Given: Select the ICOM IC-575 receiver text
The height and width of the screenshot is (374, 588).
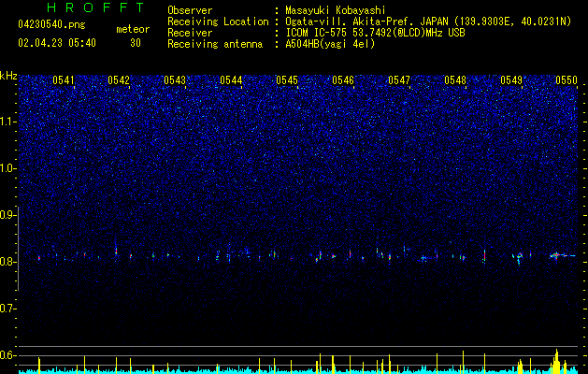Looking at the screenshot, I should pos(375,33).
